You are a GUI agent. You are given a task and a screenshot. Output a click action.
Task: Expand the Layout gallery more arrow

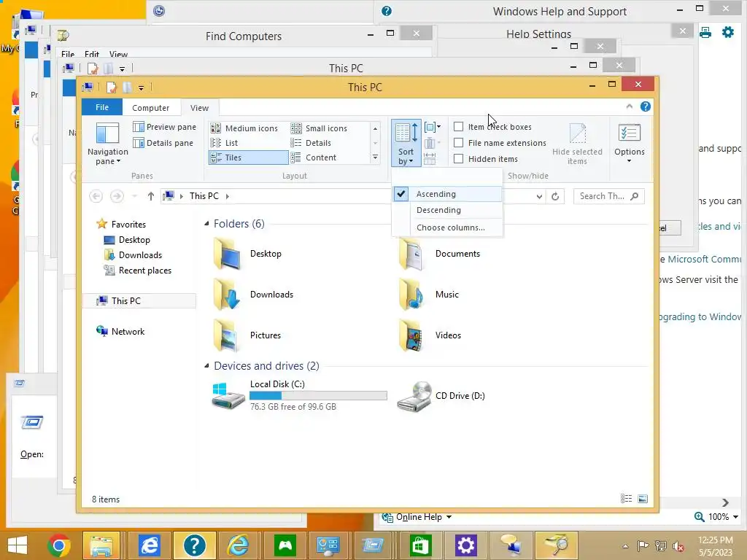point(376,157)
